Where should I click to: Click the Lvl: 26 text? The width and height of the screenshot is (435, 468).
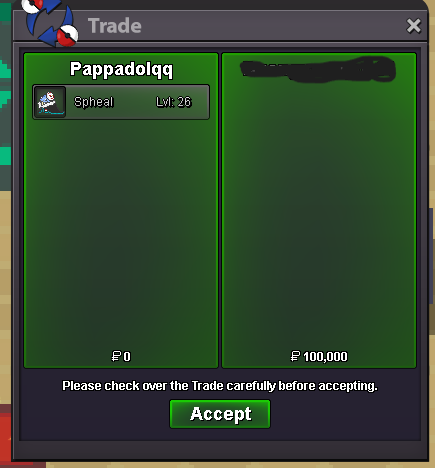174,102
